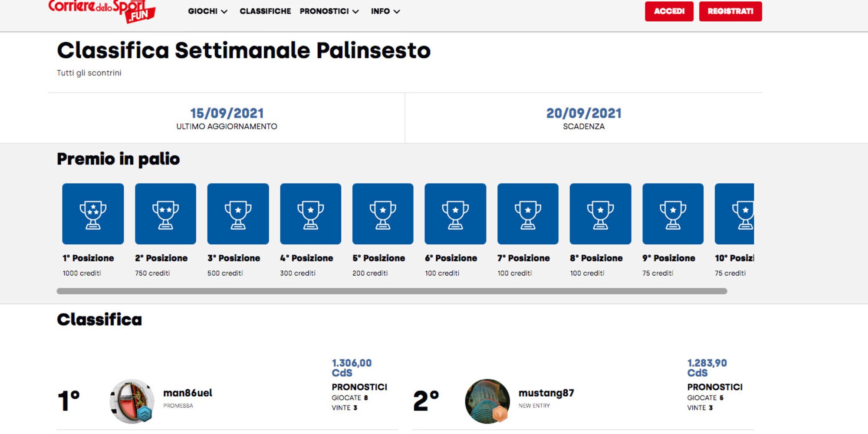Open the CLASSIFICHE menu item
This screenshot has width=868, height=434.
pyautogui.click(x=265, y=11)
